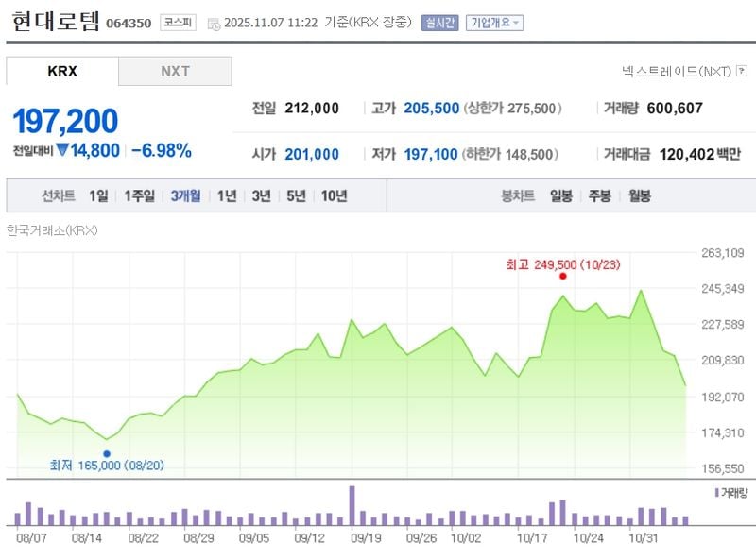Toggle the 실시간 real-time button

pyautogui.click(x=439, y=23)
